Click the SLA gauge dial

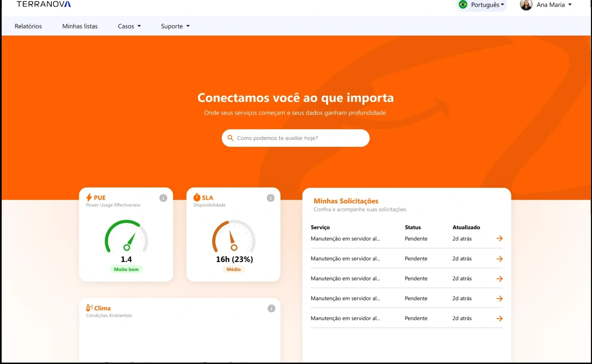coord(234,236)
